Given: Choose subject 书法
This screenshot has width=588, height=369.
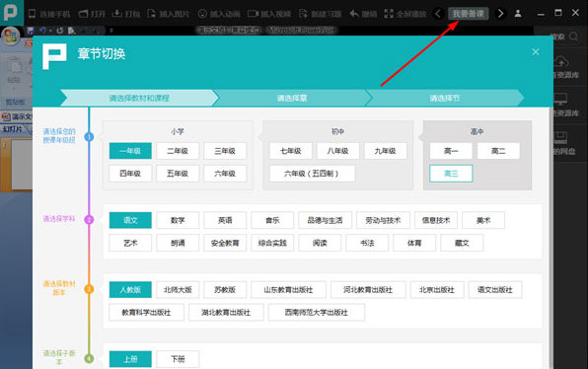Looking at the screenshot, I should [367, 243].
